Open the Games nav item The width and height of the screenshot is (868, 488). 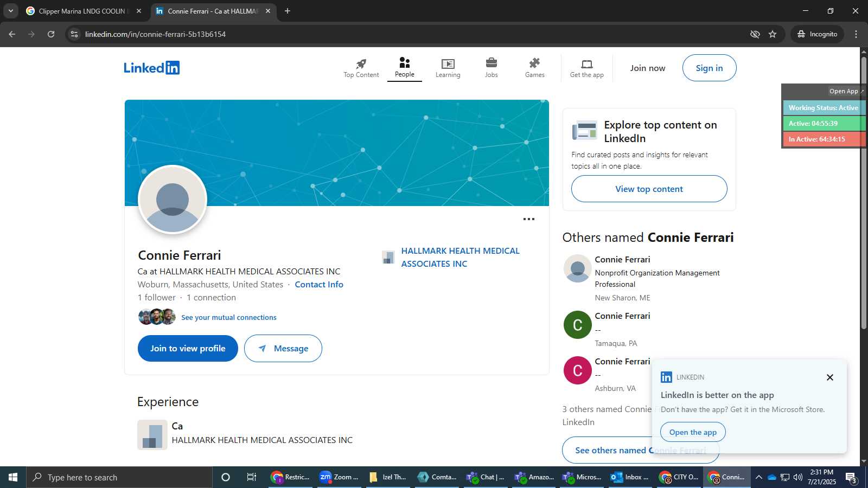click(534, 68)
